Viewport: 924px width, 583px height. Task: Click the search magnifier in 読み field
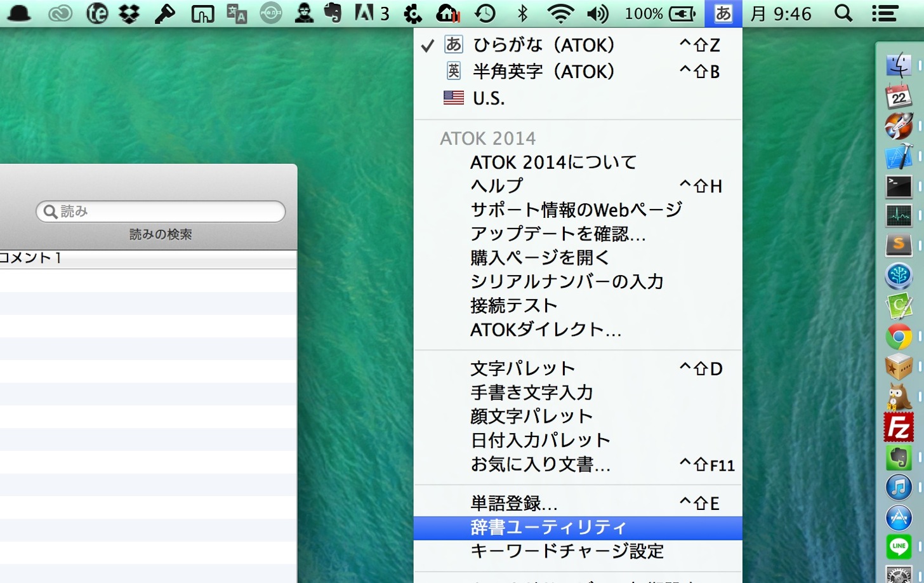coord(50,211)
